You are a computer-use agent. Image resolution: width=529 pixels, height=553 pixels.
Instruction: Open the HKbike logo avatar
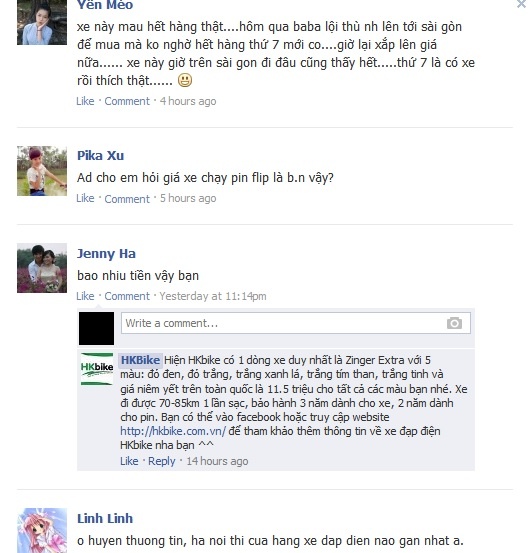97,369
